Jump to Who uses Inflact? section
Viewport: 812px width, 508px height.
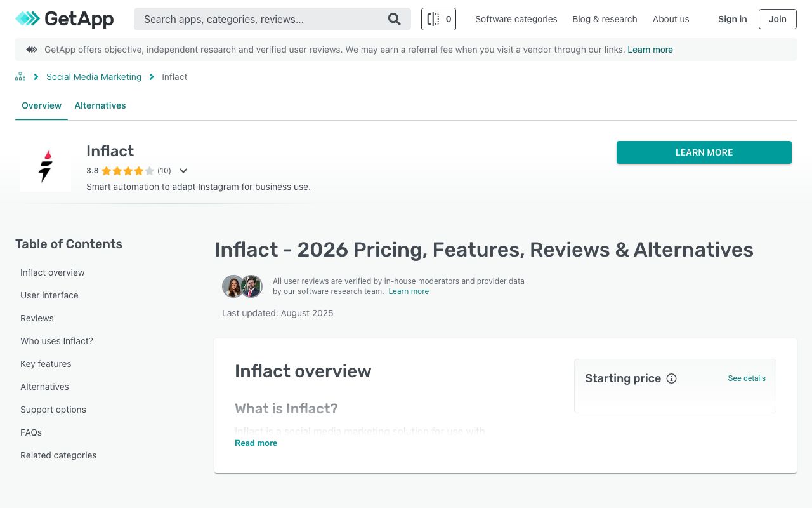click(x=56, y=341)
